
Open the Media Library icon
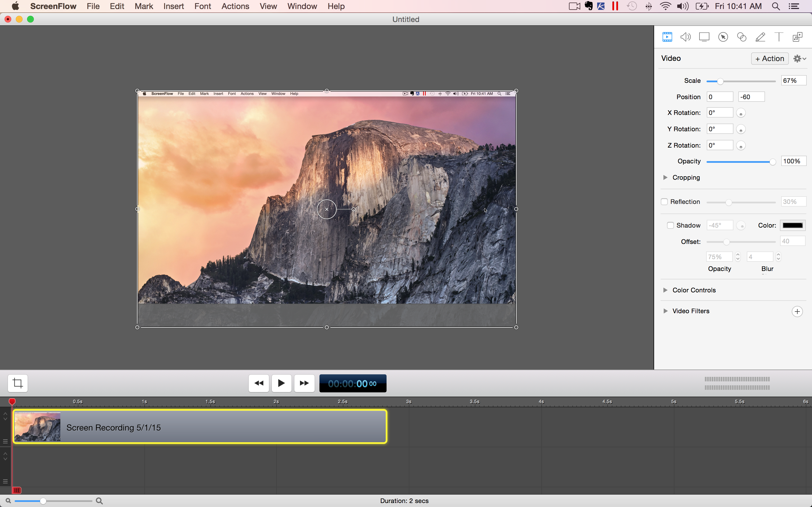(x=798, y=37)
